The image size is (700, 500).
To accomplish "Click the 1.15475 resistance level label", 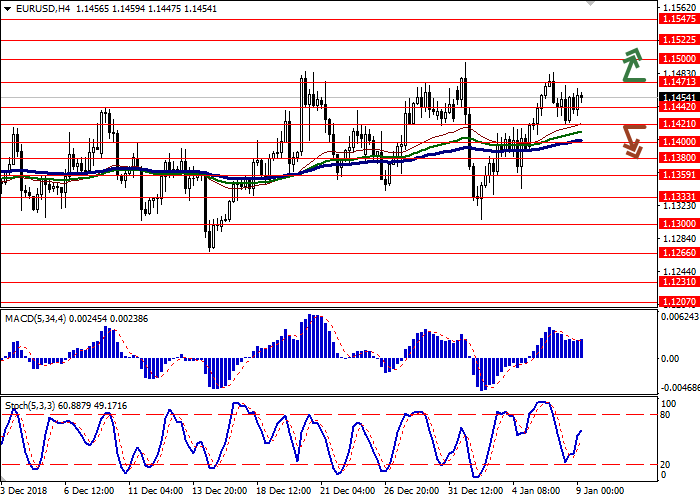I will point(677,18).
